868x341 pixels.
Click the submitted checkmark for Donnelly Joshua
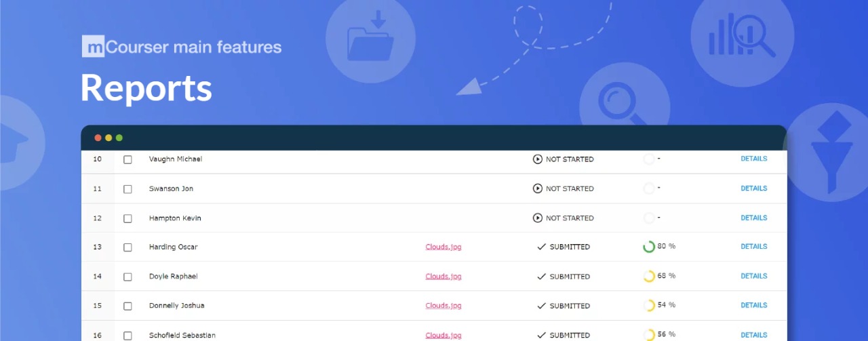click(541, 306)
